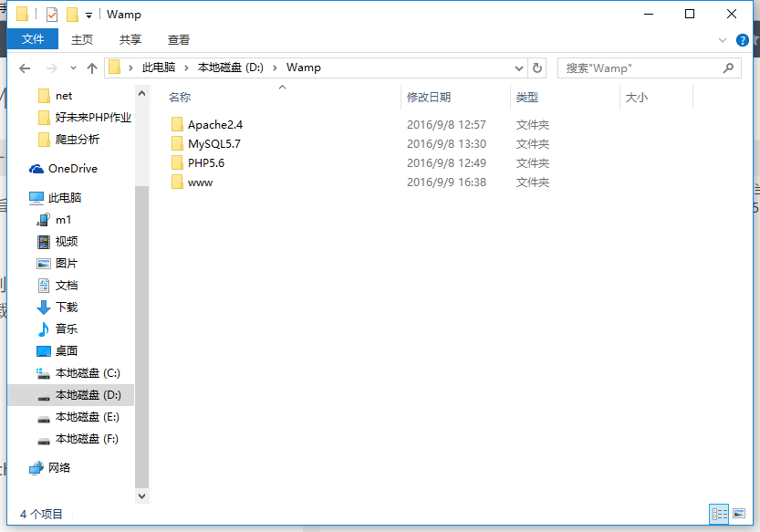Viewport: 760px width, 532px height.
Task: Expand chevron after 本地磁盘 (D:) breadcrumb
Action: pos(275,68)
